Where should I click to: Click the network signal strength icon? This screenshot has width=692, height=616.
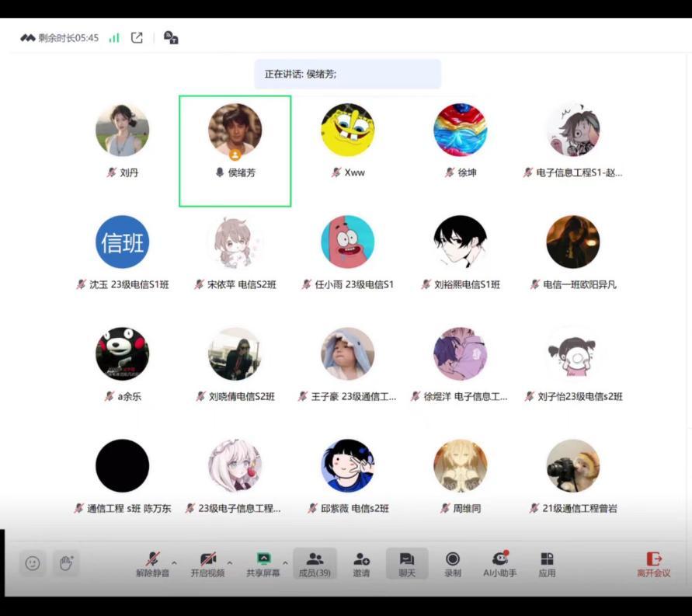coord(114,38)
